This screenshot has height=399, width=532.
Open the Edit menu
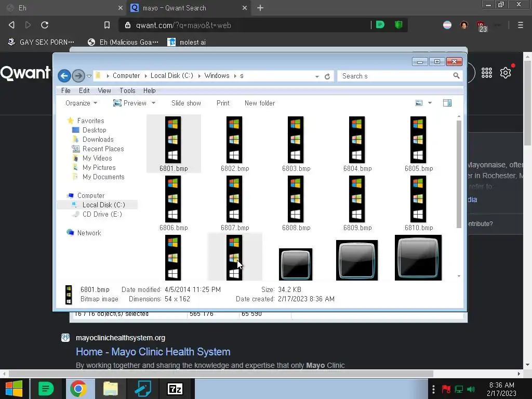click(x=84, y=90)
